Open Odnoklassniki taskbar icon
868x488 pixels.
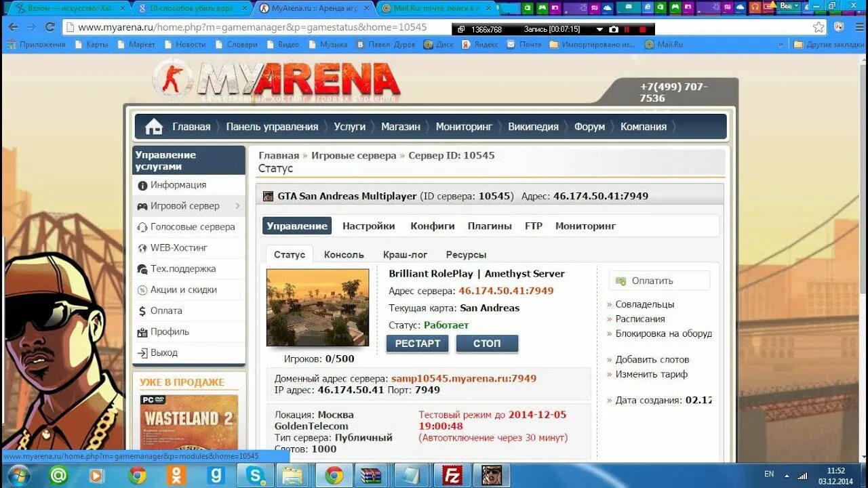point(176,476)
